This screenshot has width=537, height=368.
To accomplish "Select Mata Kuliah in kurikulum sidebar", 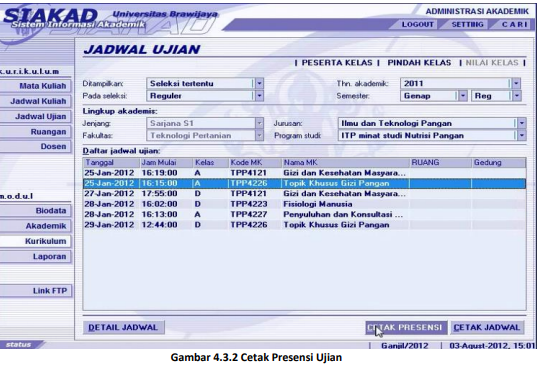I will tap(36, 86).
